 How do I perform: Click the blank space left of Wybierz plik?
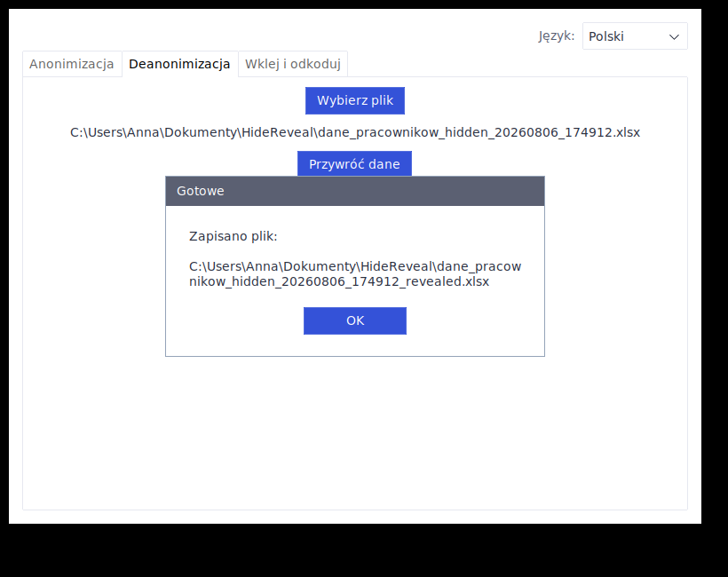click(164, 100)
